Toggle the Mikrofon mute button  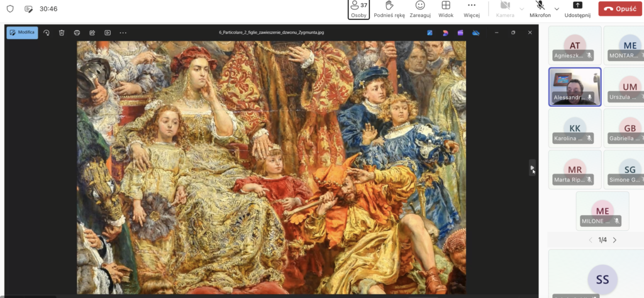click(x=540, y=9)
